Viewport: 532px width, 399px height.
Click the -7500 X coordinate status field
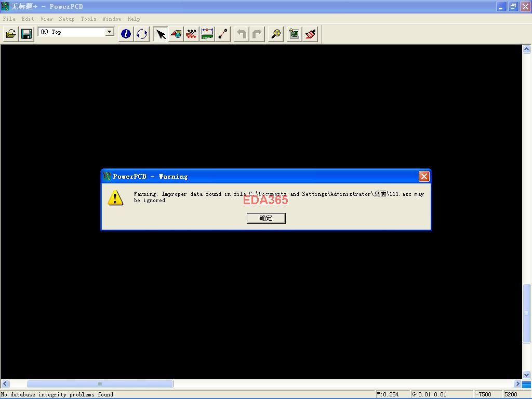coord(488,394)
